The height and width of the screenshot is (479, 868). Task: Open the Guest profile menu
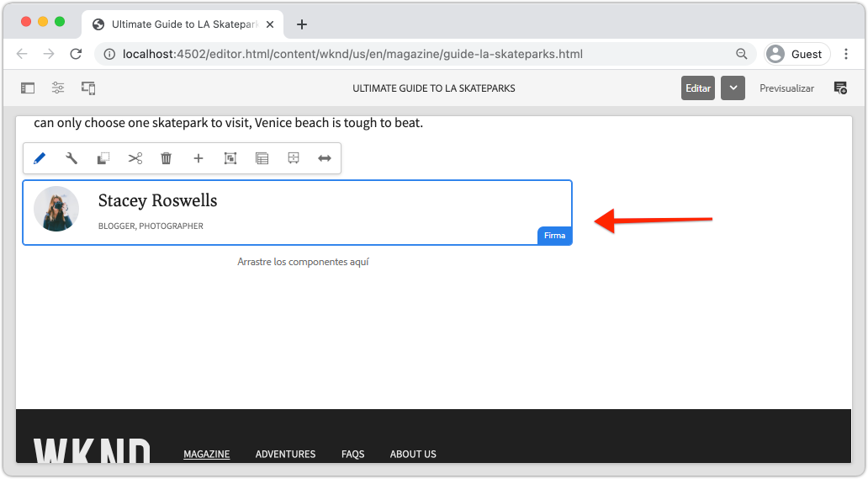pyautogui.click(x=797, y=54)
